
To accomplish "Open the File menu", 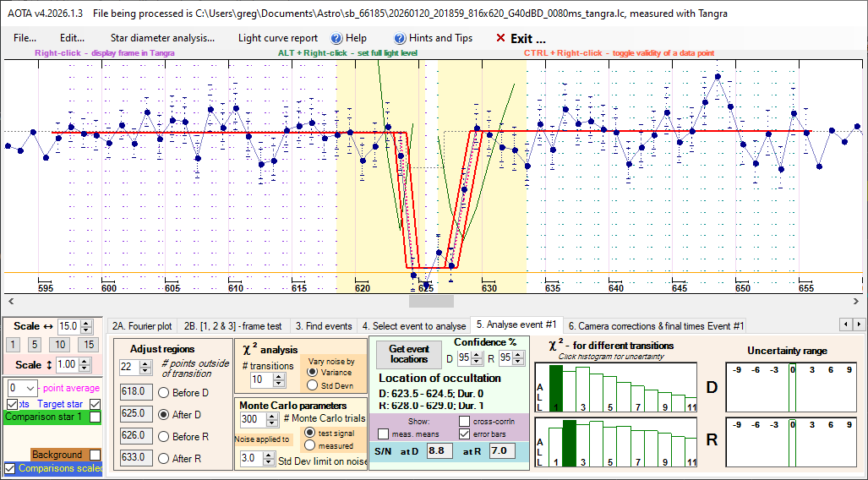I will pyautogui.click(x=25, y=38).
